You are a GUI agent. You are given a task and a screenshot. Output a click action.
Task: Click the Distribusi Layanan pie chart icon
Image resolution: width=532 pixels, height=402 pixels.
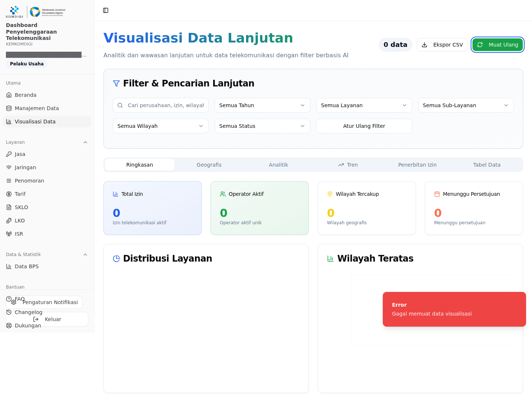click(116, 259)
